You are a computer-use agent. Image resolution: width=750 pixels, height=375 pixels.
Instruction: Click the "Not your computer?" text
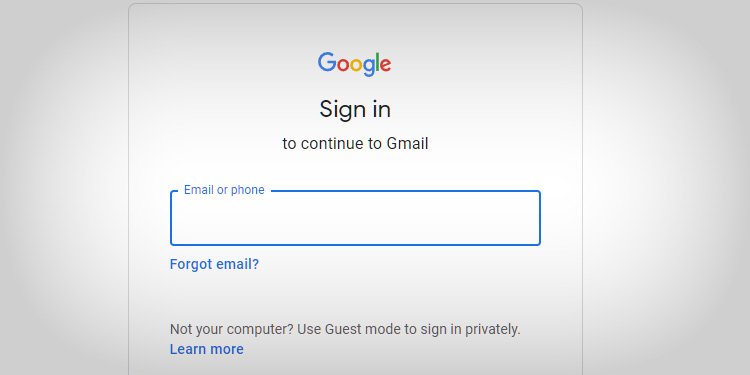tap(232, 330)
